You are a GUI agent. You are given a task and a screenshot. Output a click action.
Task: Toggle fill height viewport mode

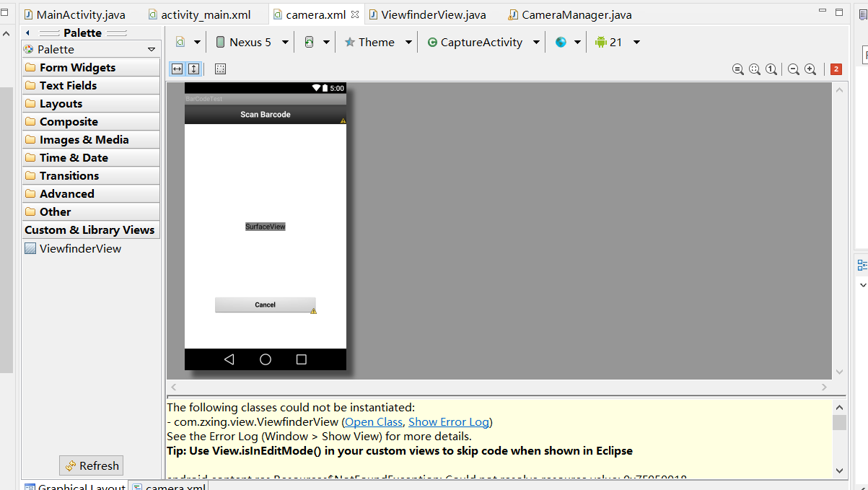(193, 69)
